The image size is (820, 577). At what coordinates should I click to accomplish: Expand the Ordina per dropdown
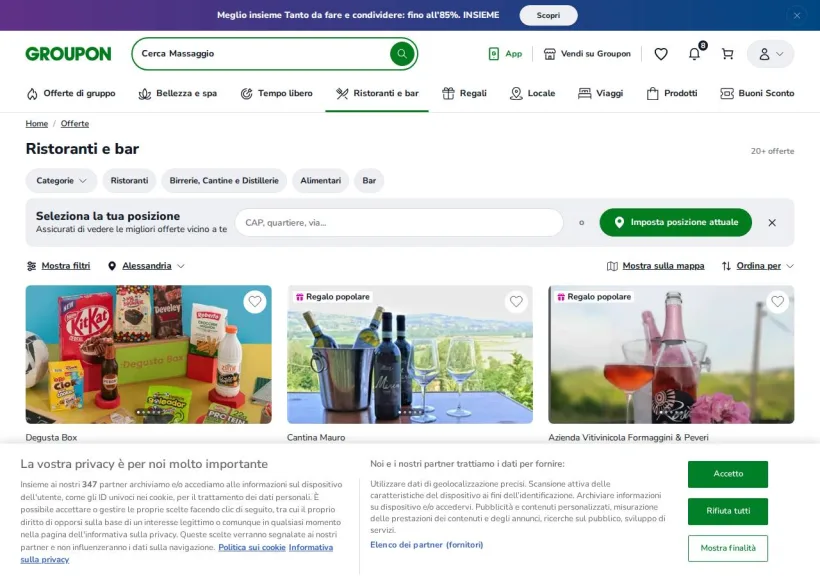[758, 266]
